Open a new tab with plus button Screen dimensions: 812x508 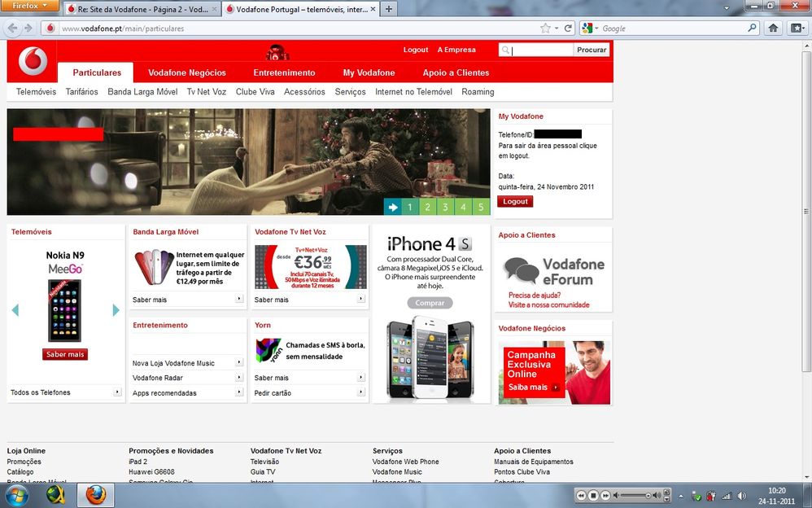(x=390, y=9)
